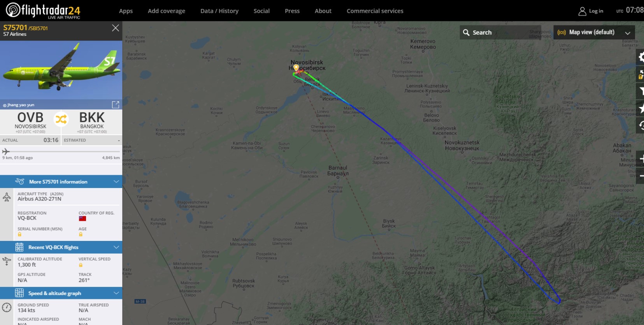Close the S75701 flight details panel
Viewport: 644px width, 325px height.
[x=116, y=28]
